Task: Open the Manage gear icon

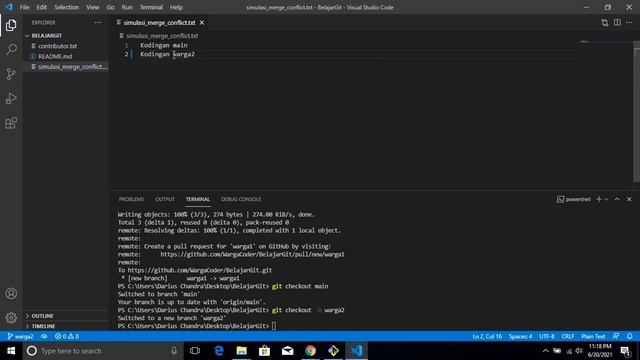Action: [11, 318]
